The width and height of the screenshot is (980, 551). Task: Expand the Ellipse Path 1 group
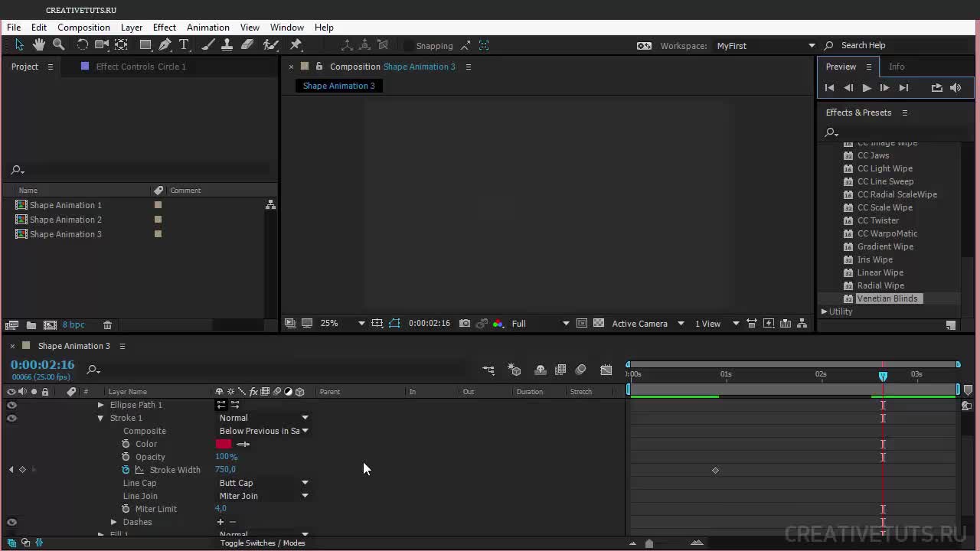[100, 405]
